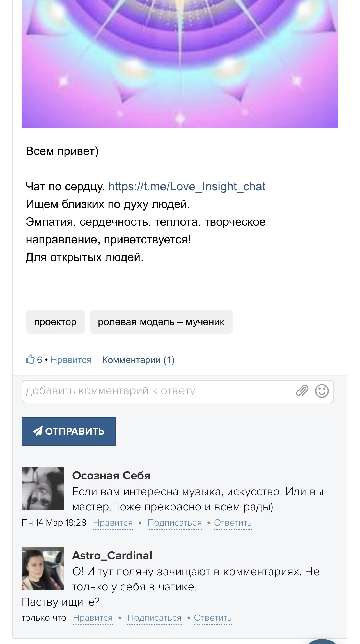Open the t.me/Love_Insight_chat link
This screenshot has height=644, width=360.
click(187, 186)
